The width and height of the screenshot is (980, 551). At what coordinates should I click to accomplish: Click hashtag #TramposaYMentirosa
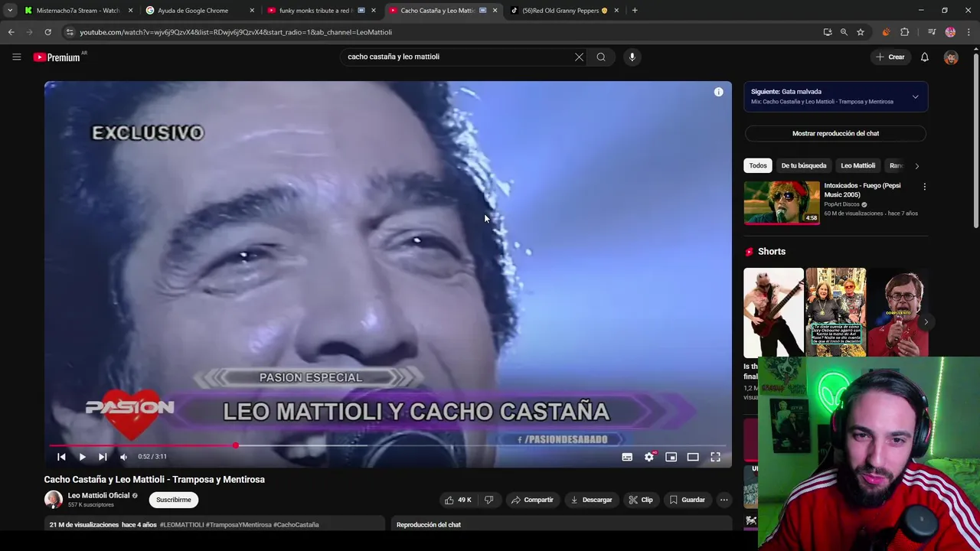[x=238, y=525]
